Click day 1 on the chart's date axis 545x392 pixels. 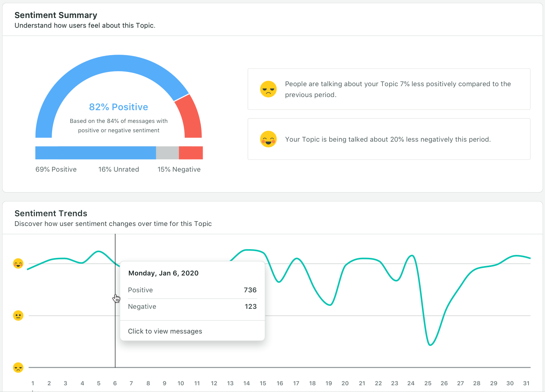[33, 383]
